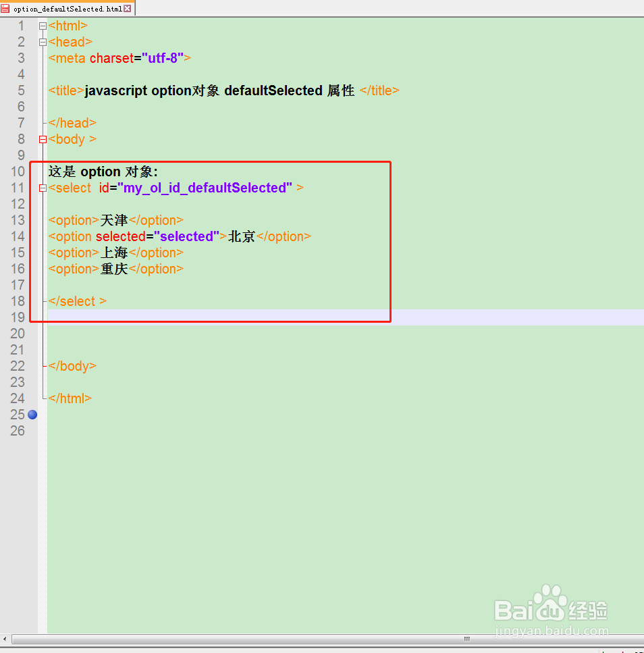Viewport: 644px width, 653px height.
Task: Click the <head> opening tag text
Action: click(x=70, y=42)
